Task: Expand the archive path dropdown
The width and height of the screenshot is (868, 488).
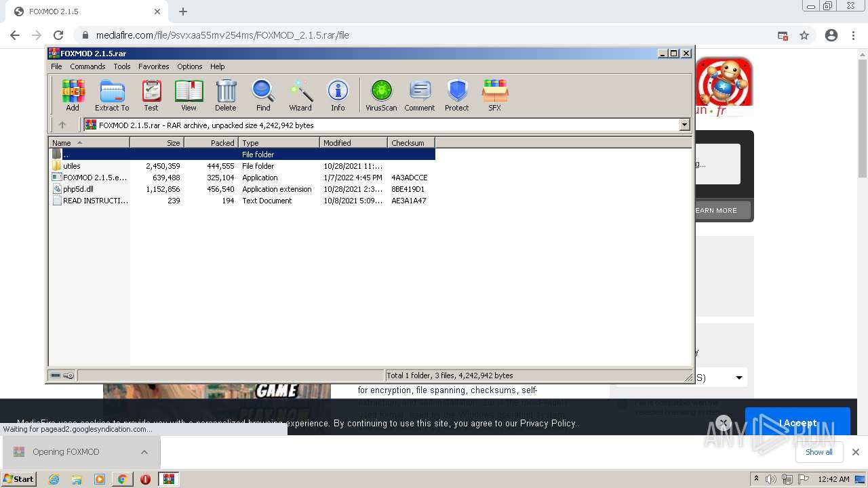Action: 684,125
